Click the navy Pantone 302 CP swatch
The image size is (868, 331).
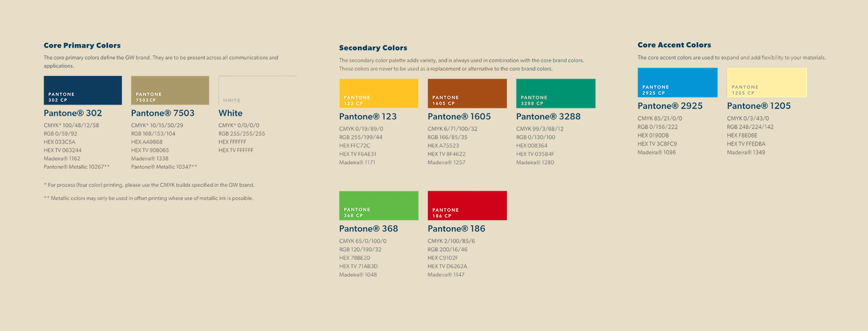[83, 91]
